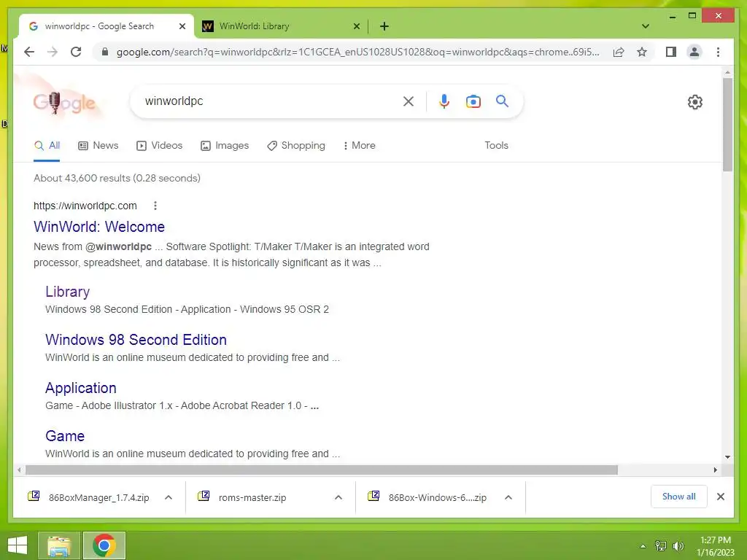Select the All results tab
Image resolution: width=747 pixels, height=560 pixels.
(x=47, y=146)
